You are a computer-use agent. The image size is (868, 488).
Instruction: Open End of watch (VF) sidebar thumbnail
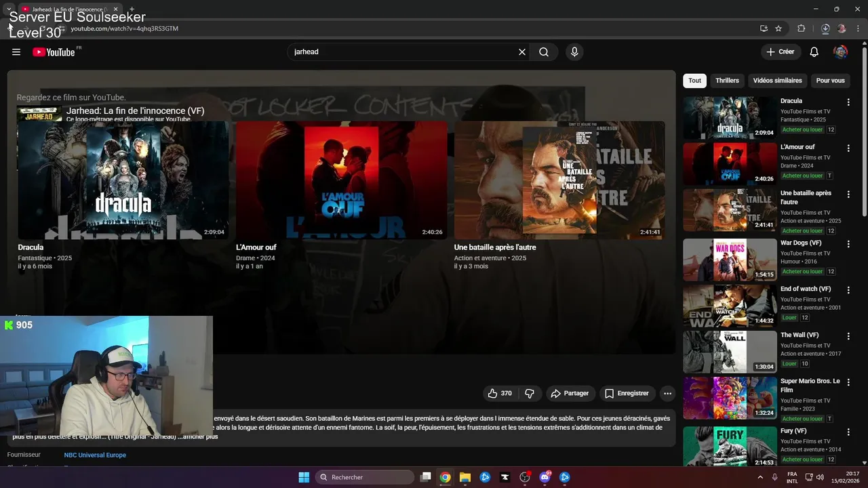click(x=730, y=306)
